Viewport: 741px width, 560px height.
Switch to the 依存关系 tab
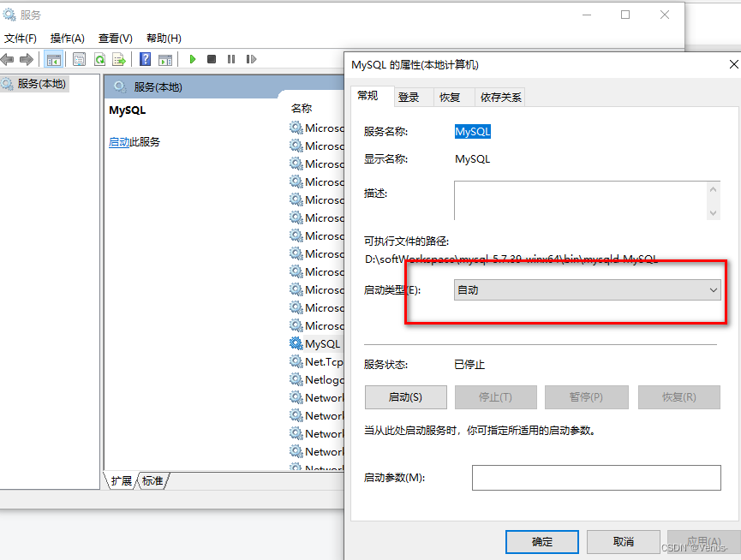click(x=500, y=98)
